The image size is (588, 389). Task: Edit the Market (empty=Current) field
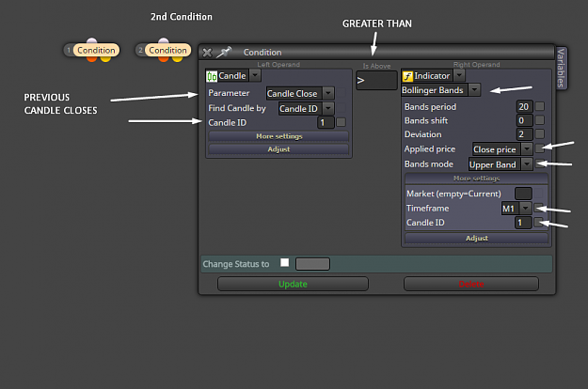[x=523, y=194]
